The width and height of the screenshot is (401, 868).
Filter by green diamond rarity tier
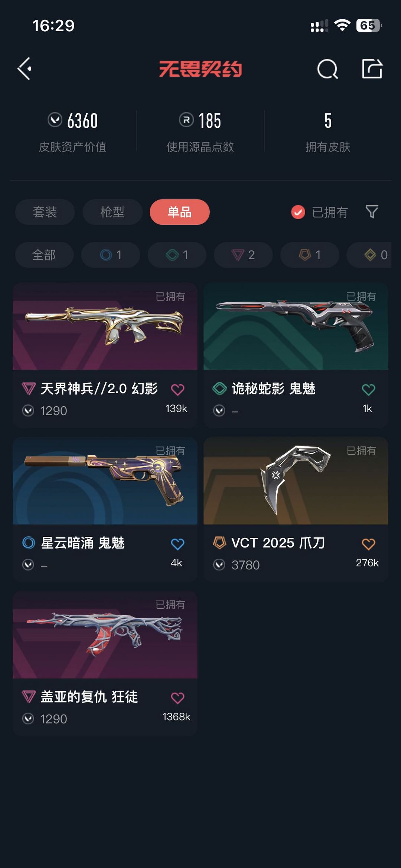pos(177,255)
